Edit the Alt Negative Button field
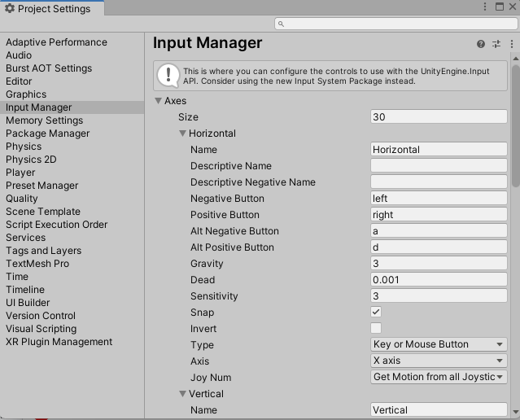The height and width of the screenshot is (420, 520). point(439,230)
